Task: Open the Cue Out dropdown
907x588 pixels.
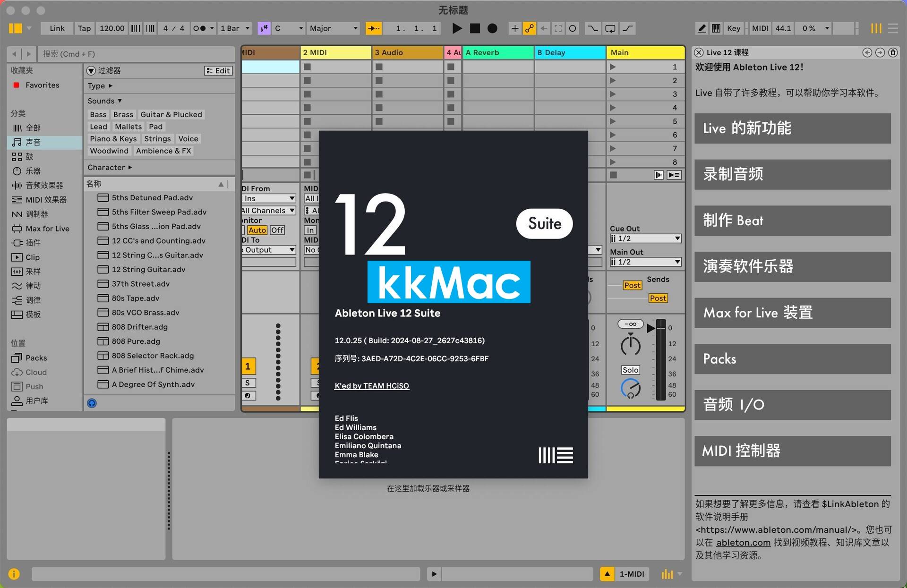Action: pos(645,239)
